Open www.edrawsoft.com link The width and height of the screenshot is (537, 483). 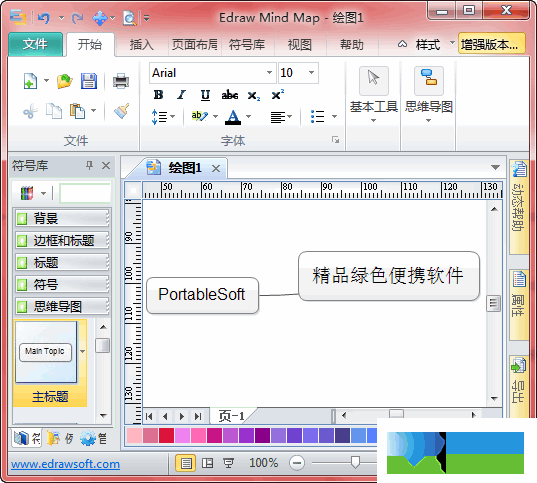[65, 464]
